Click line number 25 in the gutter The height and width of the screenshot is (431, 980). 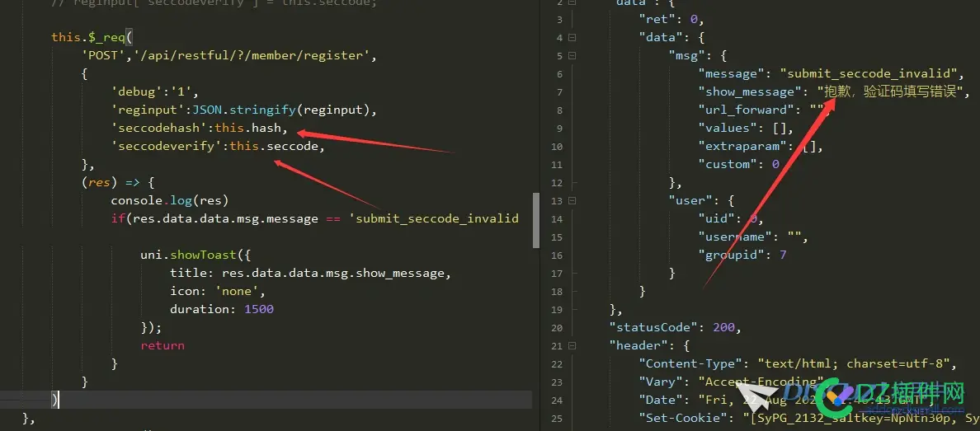click(557, 418)
